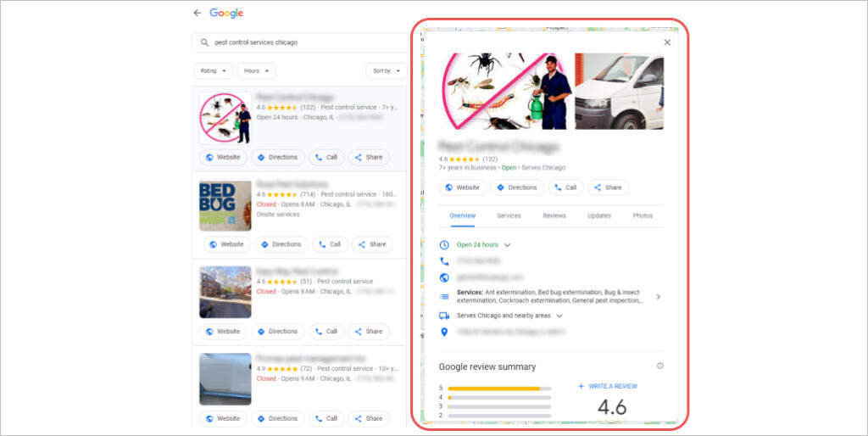Call the 714-review listing

pos(330,244)
